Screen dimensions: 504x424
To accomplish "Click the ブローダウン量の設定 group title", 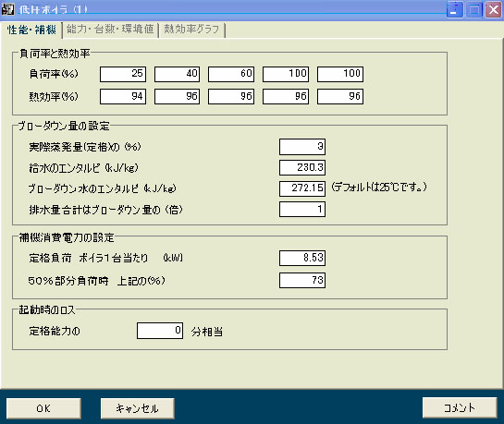I will (64, 126).
